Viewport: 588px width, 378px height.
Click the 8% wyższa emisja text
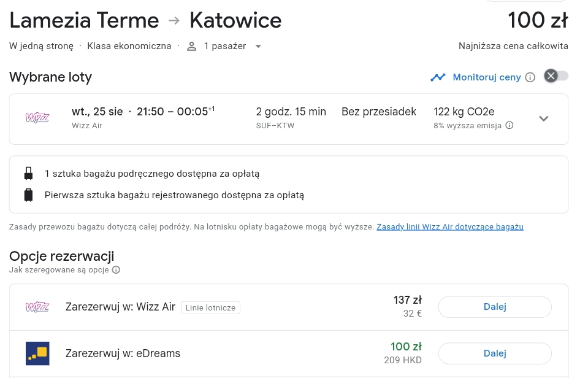click(x=467, y=125)
